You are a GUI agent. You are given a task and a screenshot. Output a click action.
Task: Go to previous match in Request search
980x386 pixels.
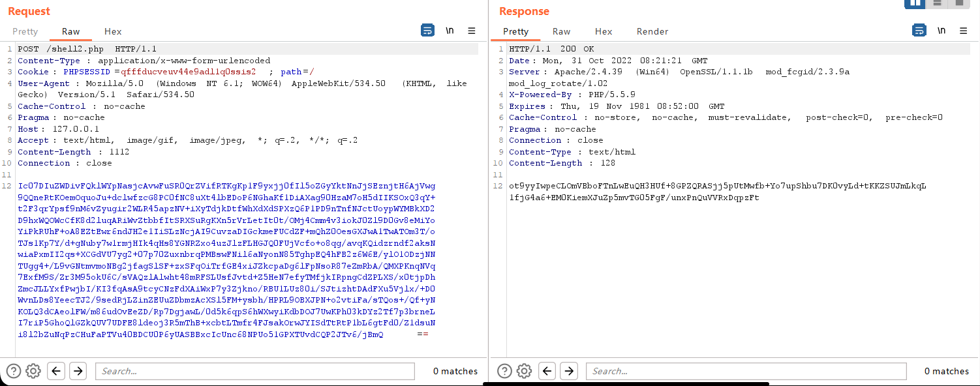(57, 371)
